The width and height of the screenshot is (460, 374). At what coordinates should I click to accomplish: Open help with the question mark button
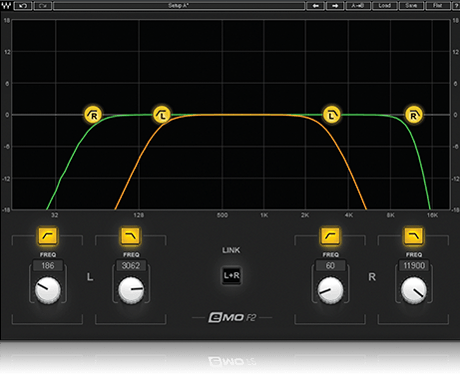click(456, 6)
